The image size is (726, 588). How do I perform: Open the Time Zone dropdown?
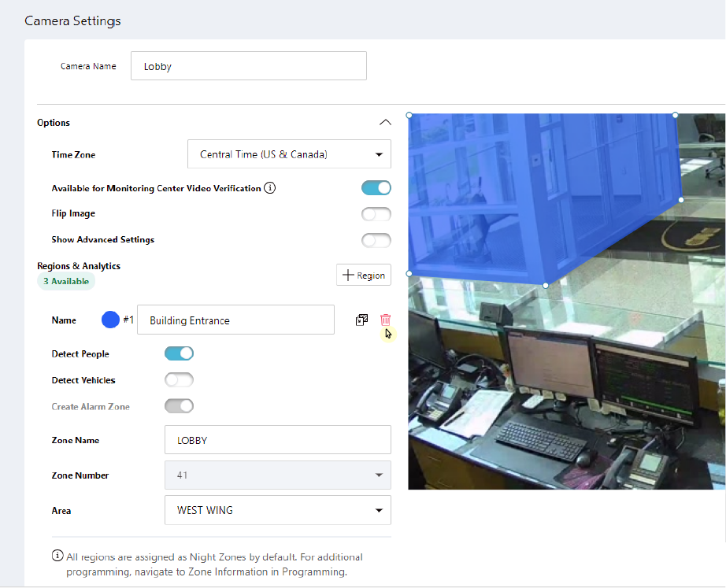click(289, 154)
